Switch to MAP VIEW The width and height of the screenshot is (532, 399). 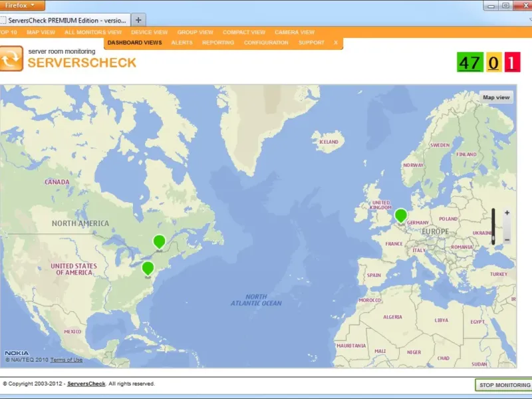pos(41,32)
